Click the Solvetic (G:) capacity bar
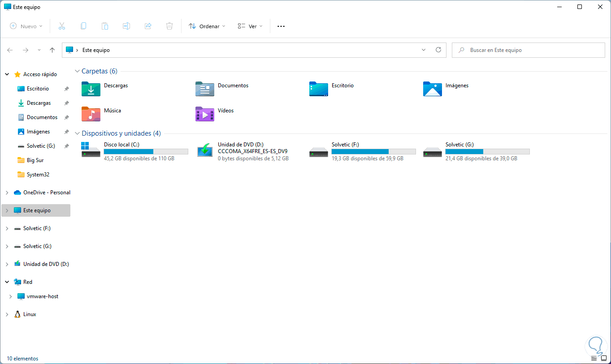Viewport: 611px width, 364px height. tap(487, 152)
